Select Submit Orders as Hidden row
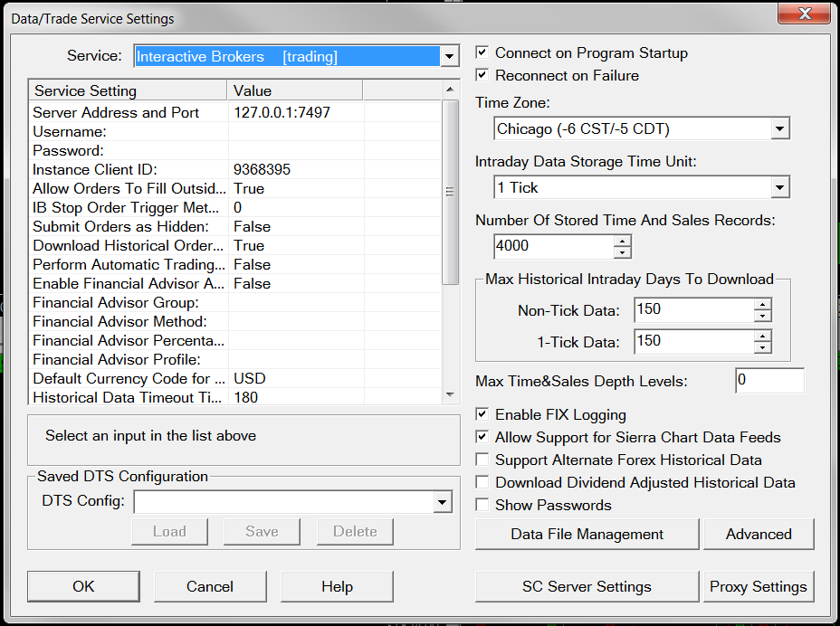This screenshot has width=840, height=626. click(235, 226)
